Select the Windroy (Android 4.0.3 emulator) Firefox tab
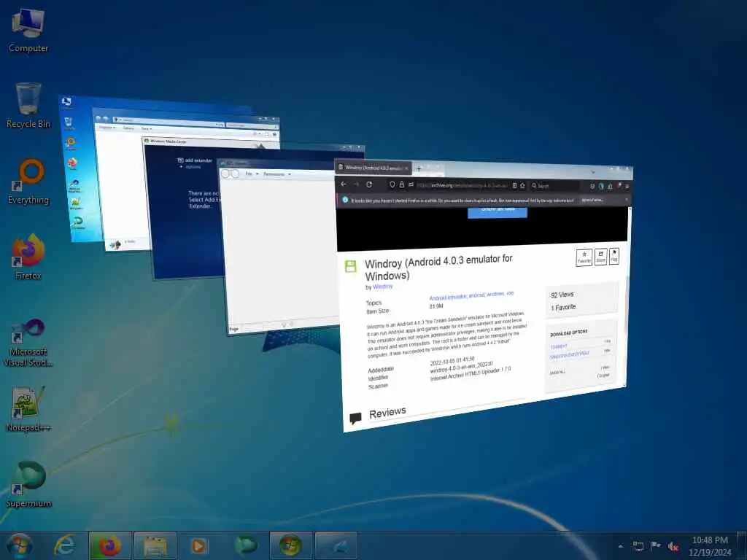Image resolution: width=747 pixels, height=560 pixels. tap(374, 168)
